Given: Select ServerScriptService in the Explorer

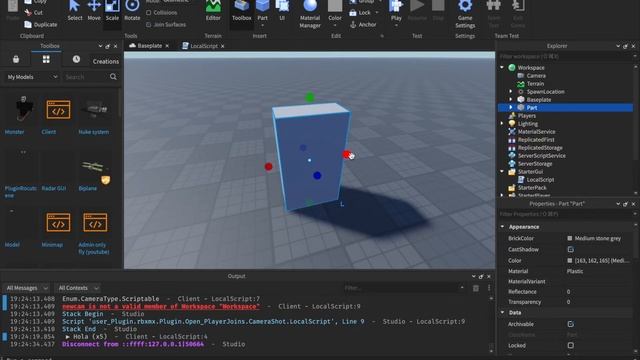Looking at the screenshot, I should click(541, 156).
